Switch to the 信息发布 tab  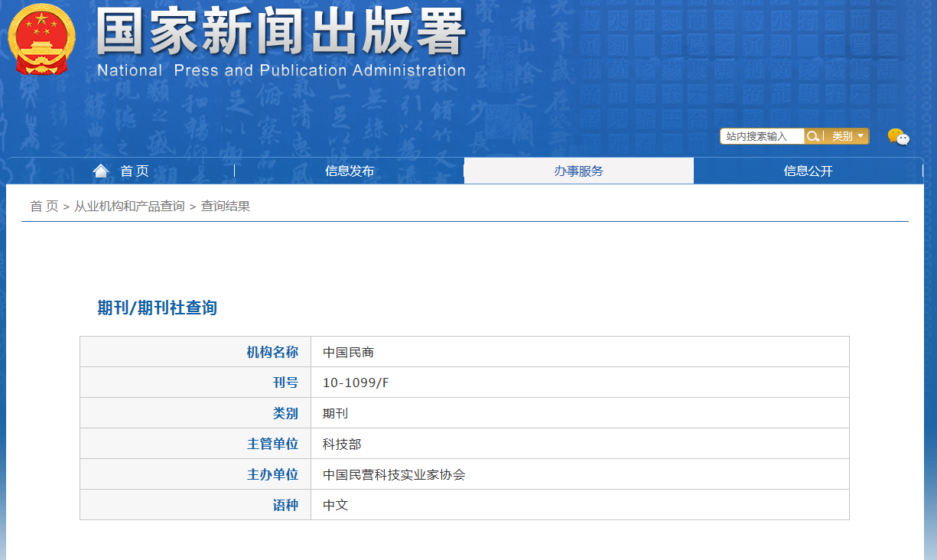pyautogui.click(x=350, y=171)
